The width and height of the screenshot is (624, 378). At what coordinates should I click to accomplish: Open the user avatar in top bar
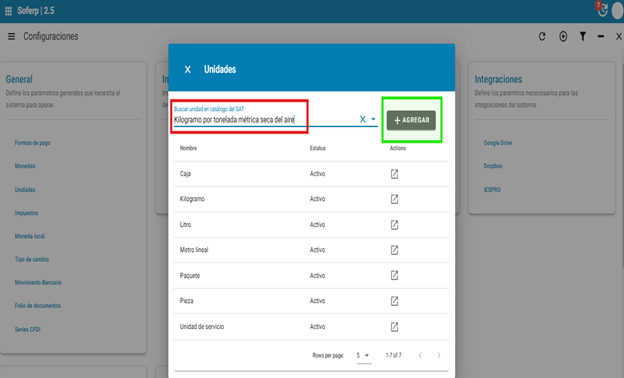[x=617, y=11]
